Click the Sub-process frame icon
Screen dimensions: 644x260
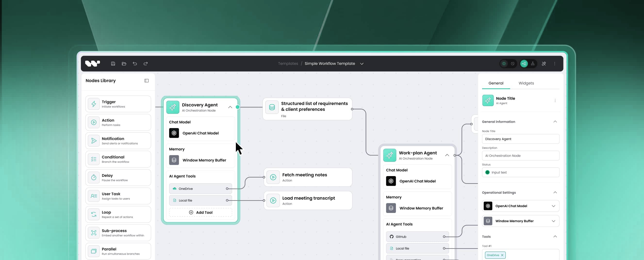click(94, 233)
